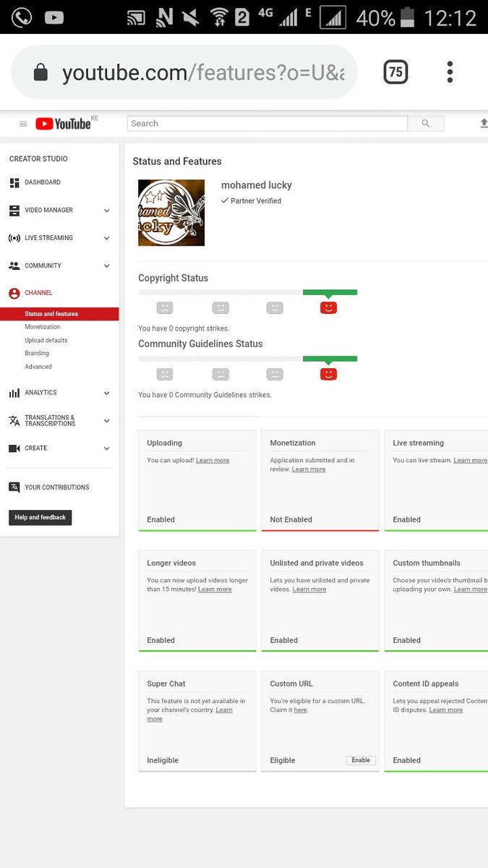Open the Dashboard menu item

point(43,182)
